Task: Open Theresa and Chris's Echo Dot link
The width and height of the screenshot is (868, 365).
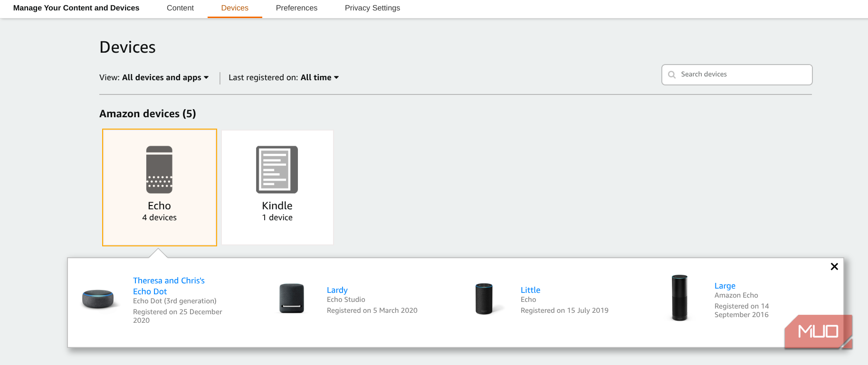Action: [169, 286]
